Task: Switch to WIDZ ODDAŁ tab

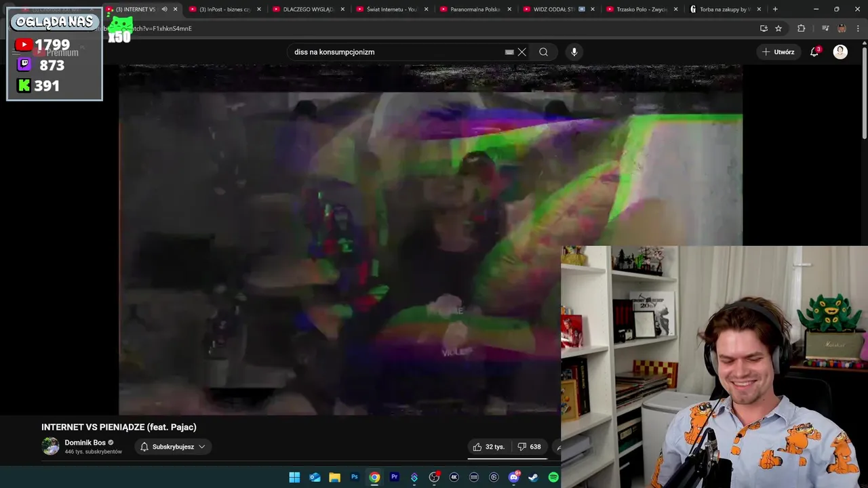Action: click(x=558, y=9)
